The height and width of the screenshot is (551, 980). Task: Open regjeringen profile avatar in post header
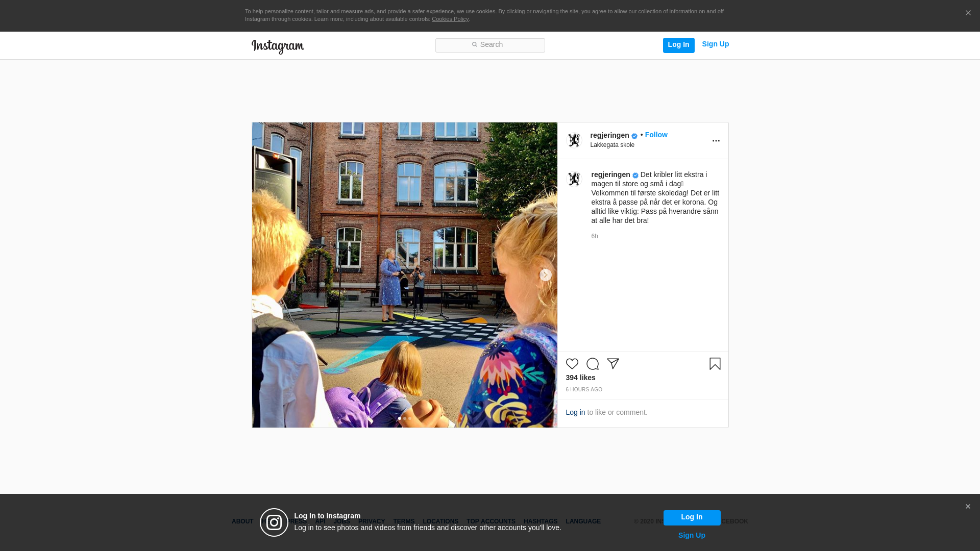point(574,140)
